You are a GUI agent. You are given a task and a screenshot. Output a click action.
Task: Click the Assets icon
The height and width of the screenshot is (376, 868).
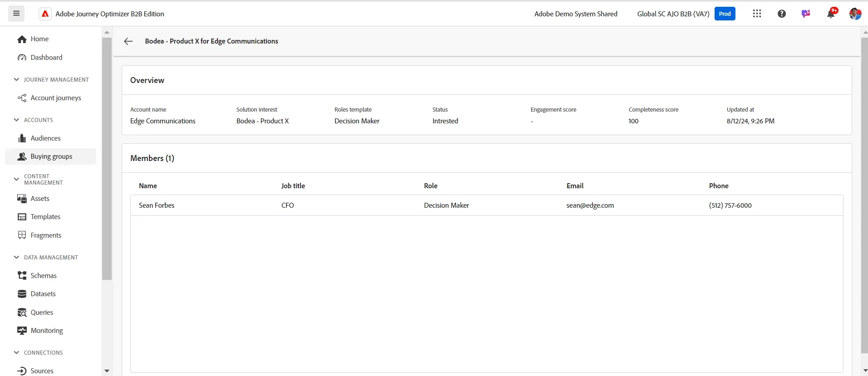22,199
